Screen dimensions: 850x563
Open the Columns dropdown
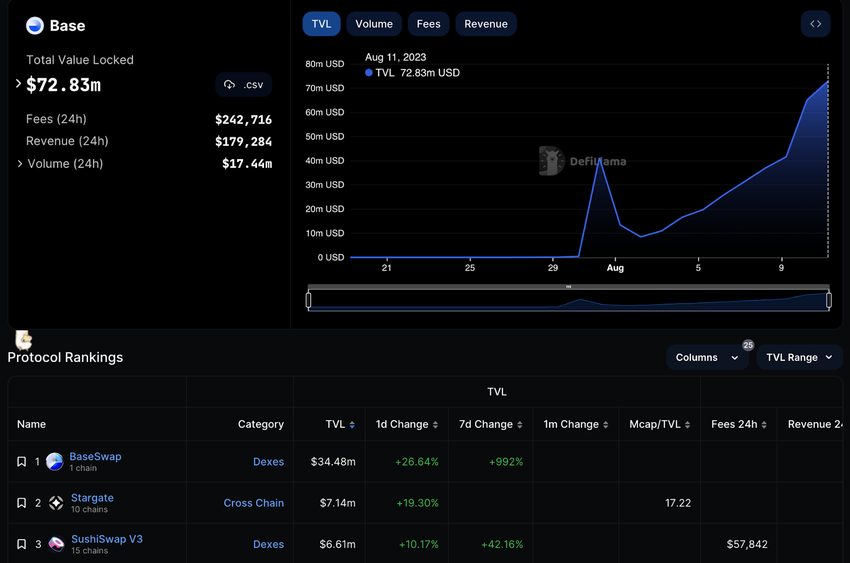706,357
